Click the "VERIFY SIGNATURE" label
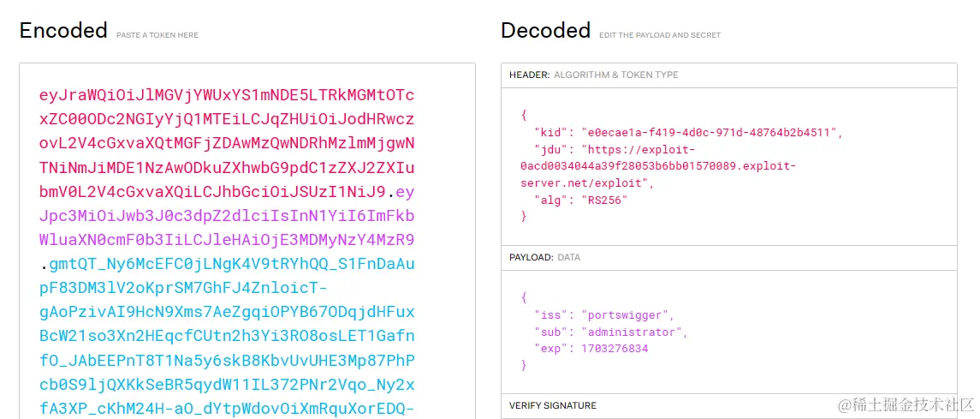This screenshot has height=419, width=980. 553,405
